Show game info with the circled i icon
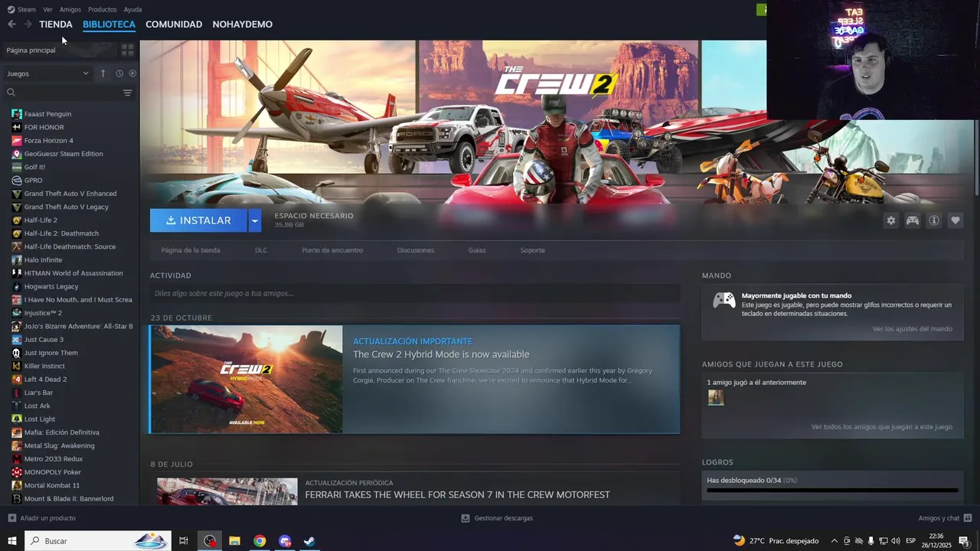980x551 pixels. pos(933,220)
